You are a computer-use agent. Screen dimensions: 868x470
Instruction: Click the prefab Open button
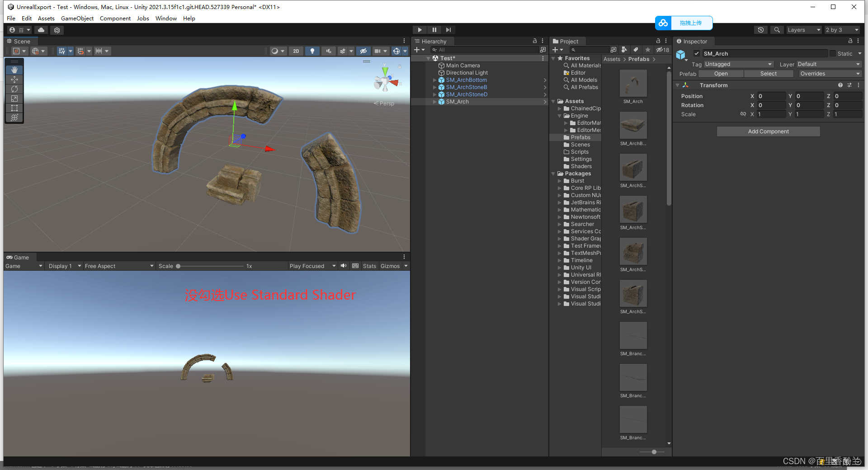(721, 74)
